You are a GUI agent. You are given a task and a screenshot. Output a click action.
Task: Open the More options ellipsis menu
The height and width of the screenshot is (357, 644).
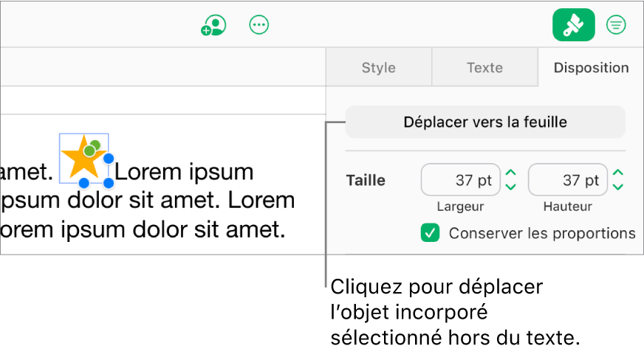[x=258, y=25]
